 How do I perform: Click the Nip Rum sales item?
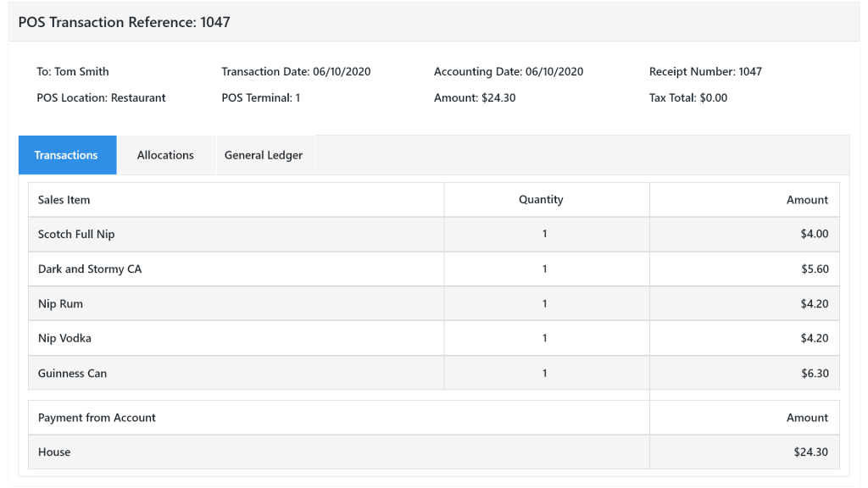tap(60, 303)
